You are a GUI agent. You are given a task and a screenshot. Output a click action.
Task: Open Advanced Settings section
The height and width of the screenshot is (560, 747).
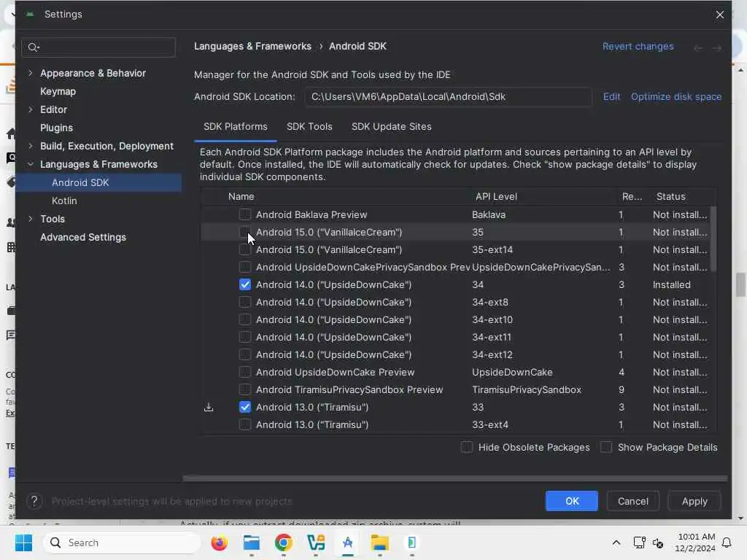(x=83, y=237)
